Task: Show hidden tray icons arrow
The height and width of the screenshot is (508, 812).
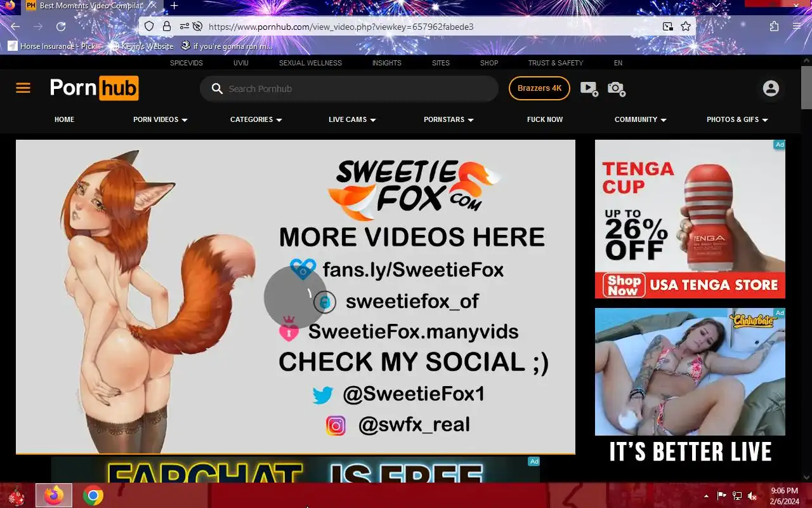Action: 706,496
